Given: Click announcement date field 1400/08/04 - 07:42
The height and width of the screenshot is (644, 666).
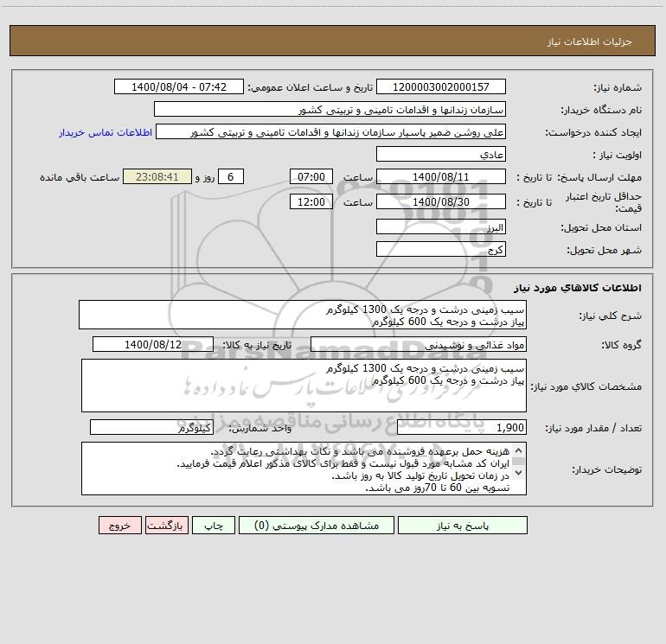Looking at the screenshot, I should pyautogui.click(x=179, y=86).
